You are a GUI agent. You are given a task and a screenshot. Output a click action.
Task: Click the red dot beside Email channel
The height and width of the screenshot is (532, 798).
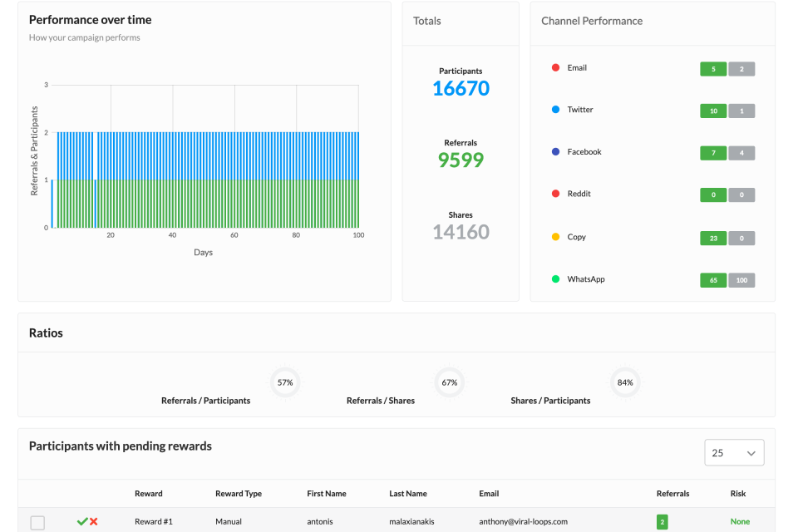(555, 68)
